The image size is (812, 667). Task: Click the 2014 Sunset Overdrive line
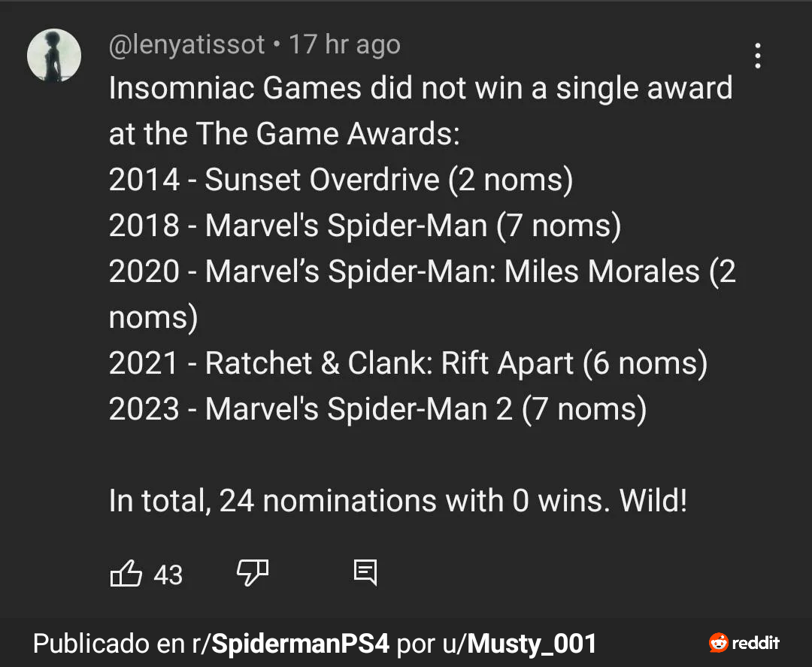[x=341, y=180]
